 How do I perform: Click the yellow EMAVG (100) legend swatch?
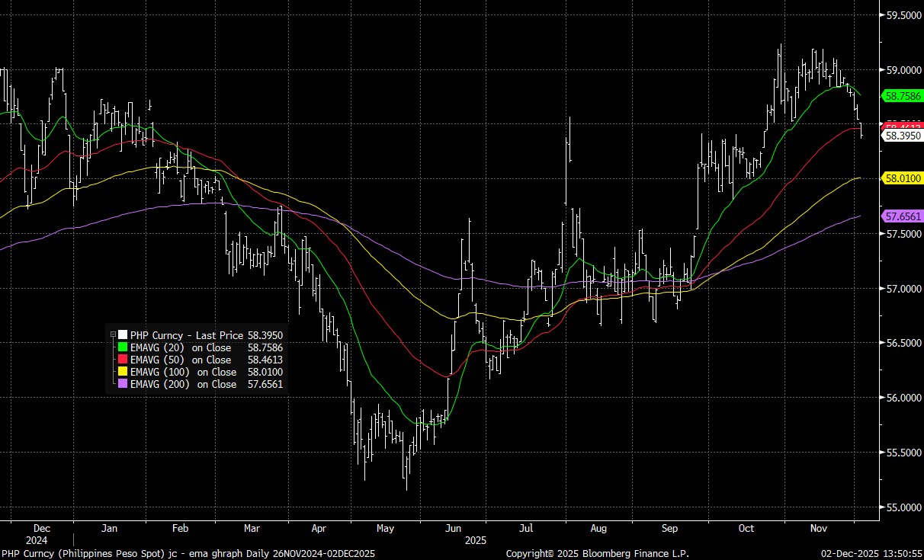click(122, 372)
